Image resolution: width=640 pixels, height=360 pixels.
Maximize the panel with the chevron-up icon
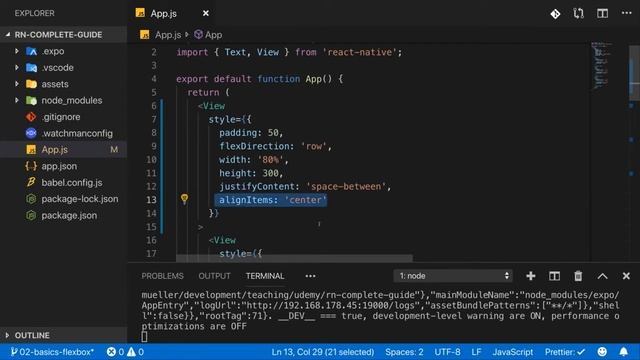[x=602, y=276]
